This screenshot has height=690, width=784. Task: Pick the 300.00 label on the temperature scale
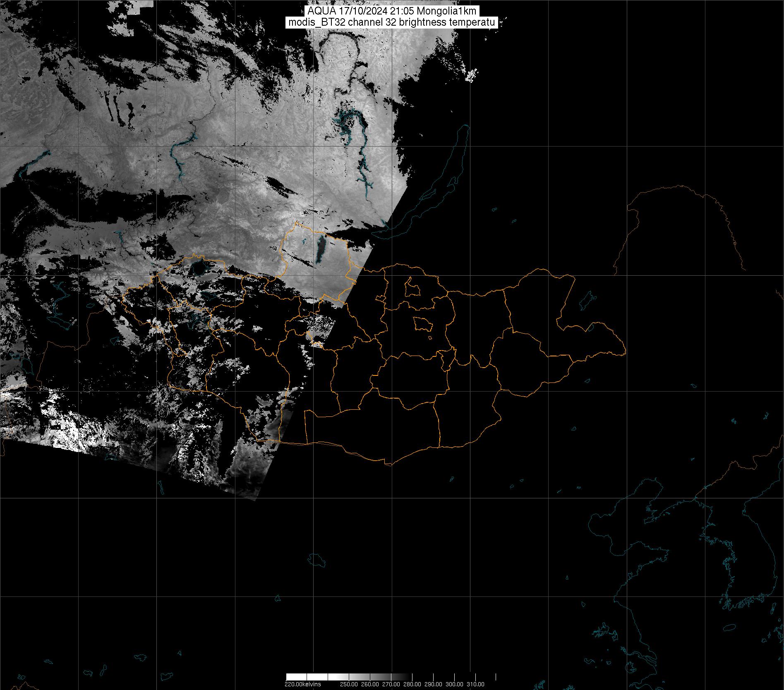[455, 684]
